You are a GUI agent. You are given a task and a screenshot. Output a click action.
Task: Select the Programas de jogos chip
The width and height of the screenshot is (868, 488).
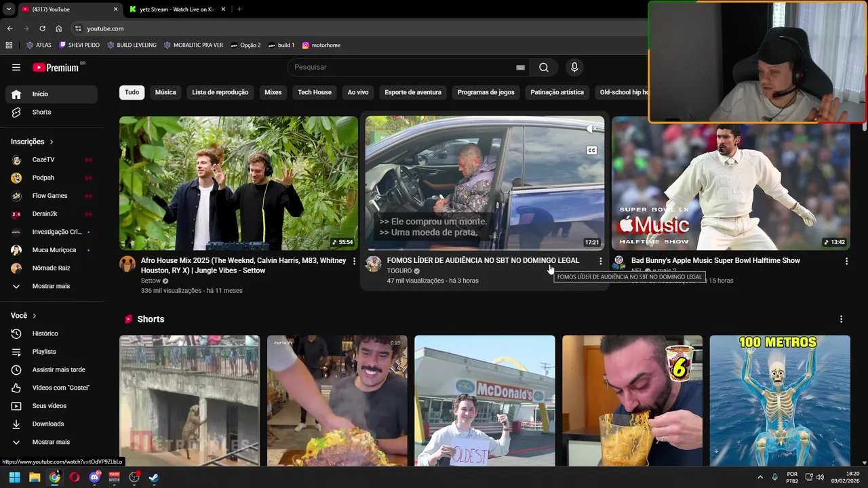486,92
